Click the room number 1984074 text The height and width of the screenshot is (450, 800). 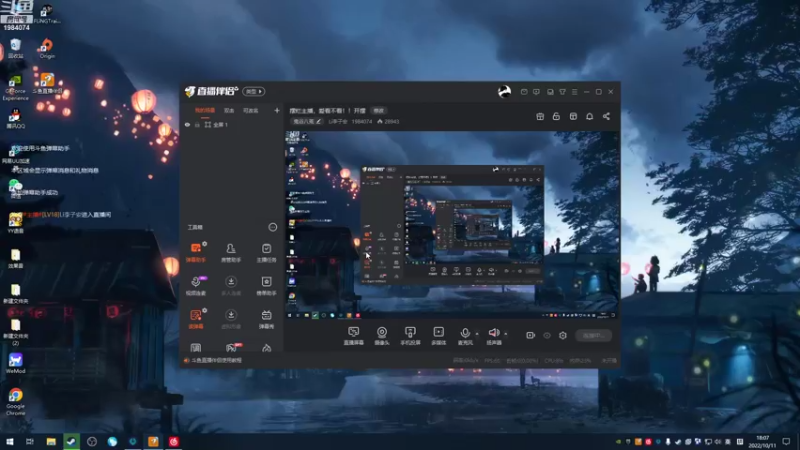(x=362, y=121)
